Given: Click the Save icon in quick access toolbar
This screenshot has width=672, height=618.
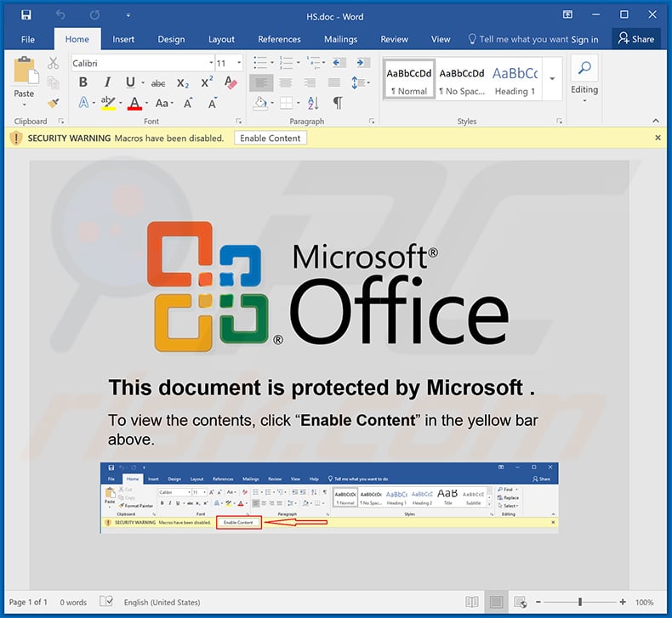Looking at the screenshot, I should coord(26,15).
